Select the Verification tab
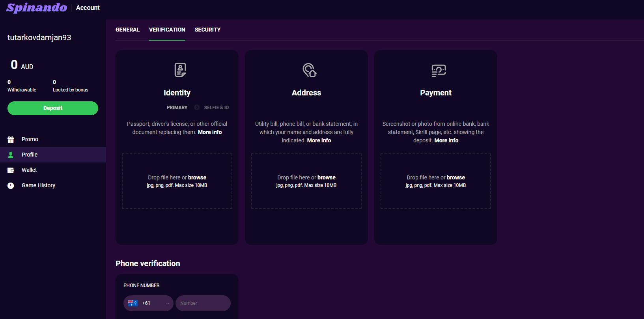 (167, 30)
